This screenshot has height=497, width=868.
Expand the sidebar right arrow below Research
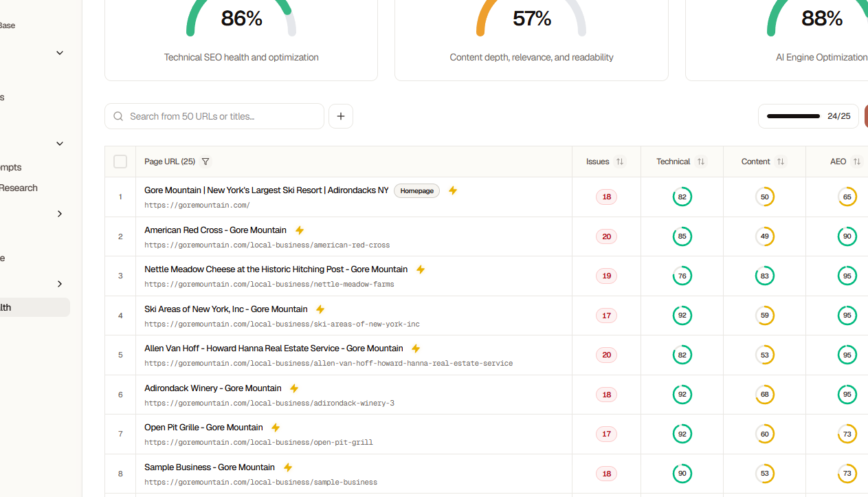tap(60, 214)
